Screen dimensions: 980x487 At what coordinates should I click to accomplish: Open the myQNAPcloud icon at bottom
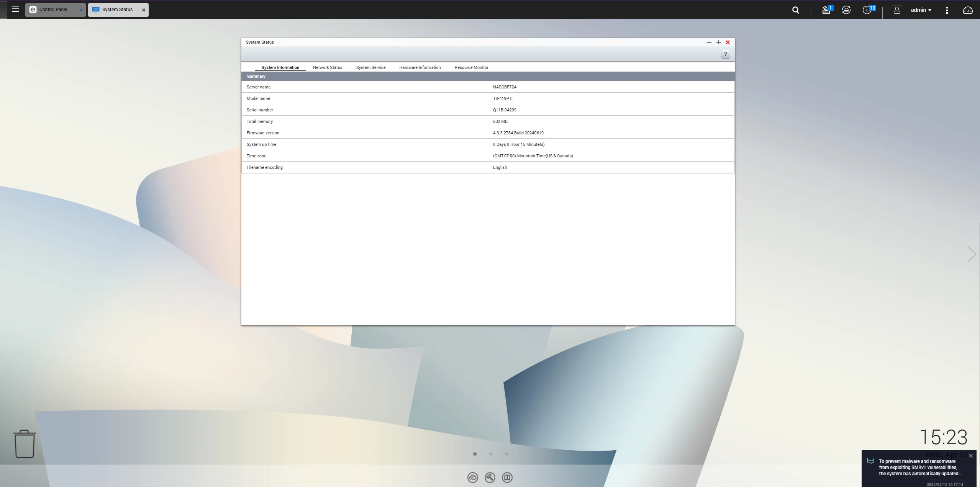[473, 477]
